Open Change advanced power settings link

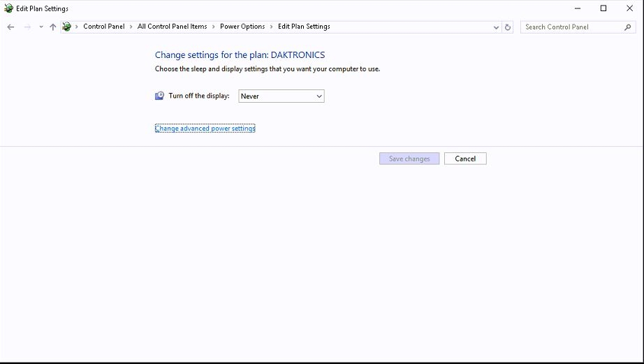[205, 128]
